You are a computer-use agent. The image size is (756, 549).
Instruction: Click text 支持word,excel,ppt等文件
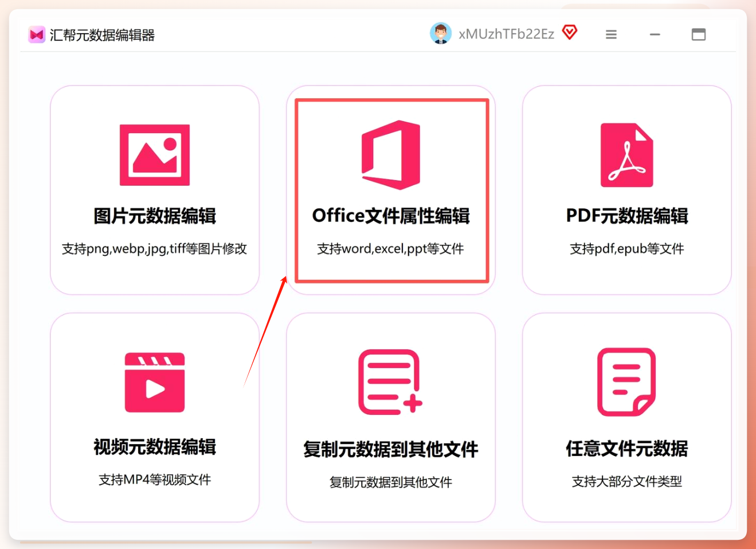391,249
